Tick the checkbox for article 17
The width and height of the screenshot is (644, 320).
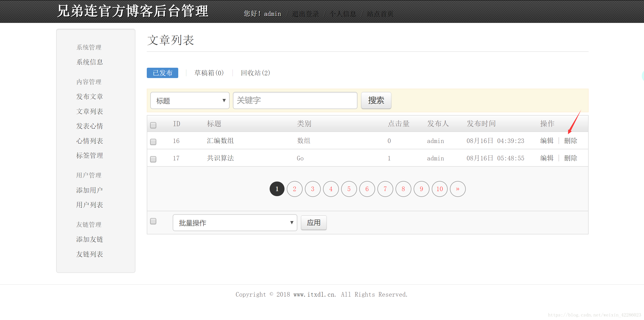[x=153, y=159]
